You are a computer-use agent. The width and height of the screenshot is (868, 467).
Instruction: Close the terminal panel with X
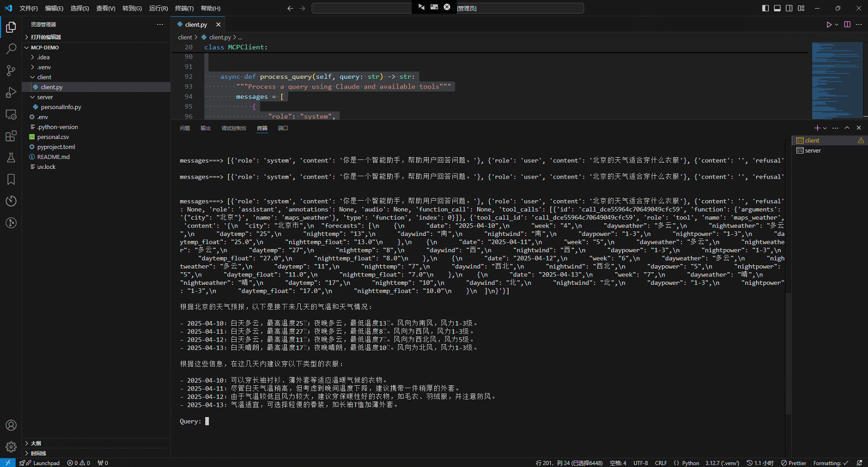click(x=859, y=128)
